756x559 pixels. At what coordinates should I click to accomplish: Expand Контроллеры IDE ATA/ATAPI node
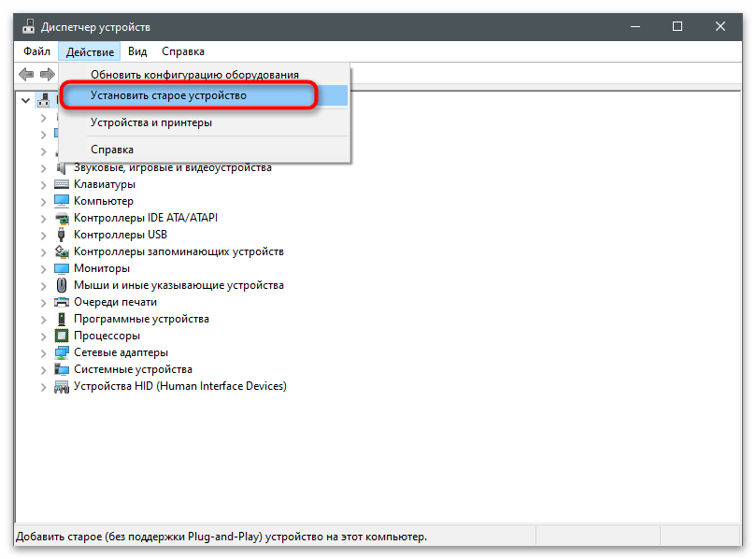(43, 218)
